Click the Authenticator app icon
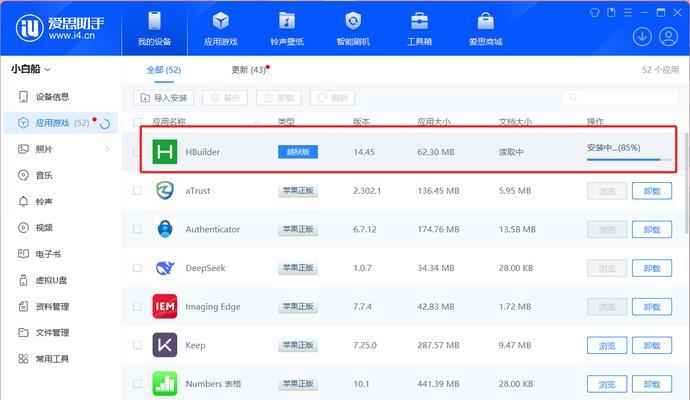690x400 pixels. pos(165,229)
